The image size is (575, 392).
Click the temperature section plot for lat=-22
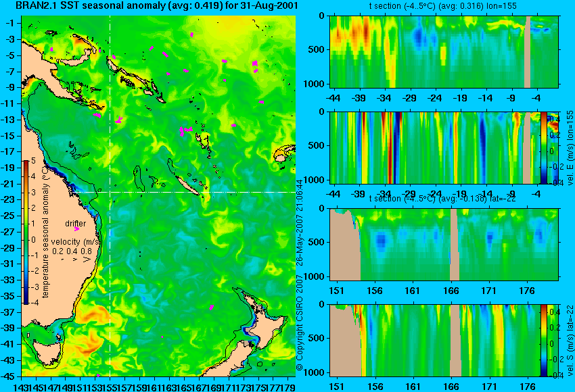[x=444, y=245]
